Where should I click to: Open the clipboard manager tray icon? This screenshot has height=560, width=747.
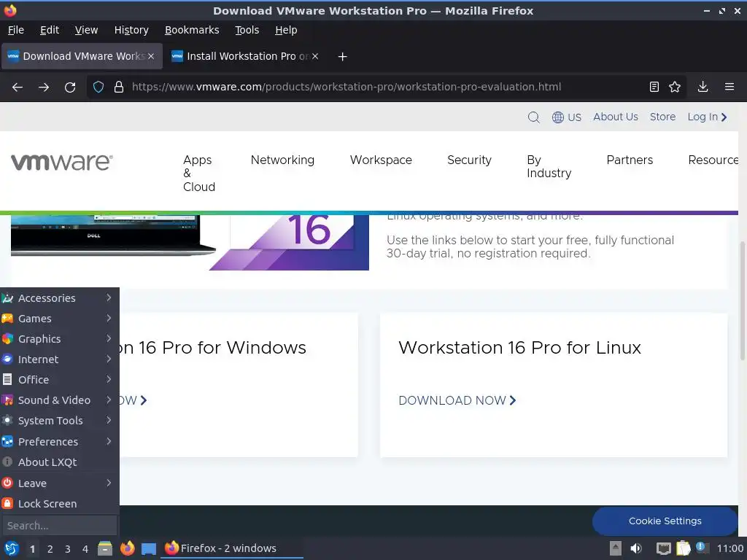coord(683,548)
